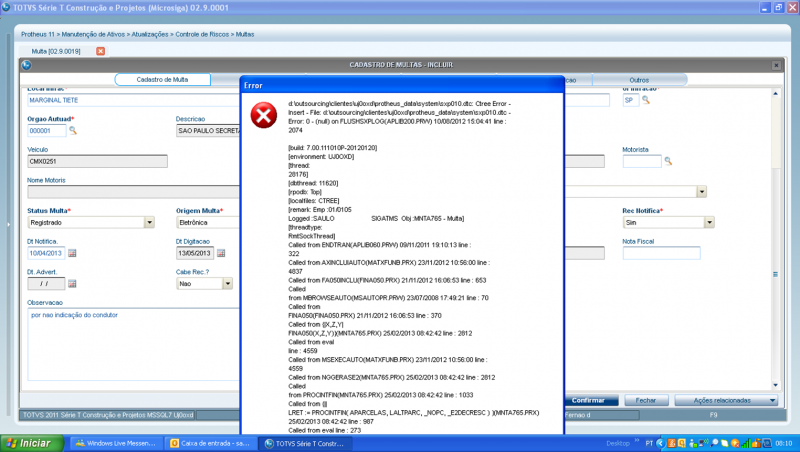Expand hidden tray icons with the arrow
800x452 pixels.
pyautogui.click(x=661, y=443)
